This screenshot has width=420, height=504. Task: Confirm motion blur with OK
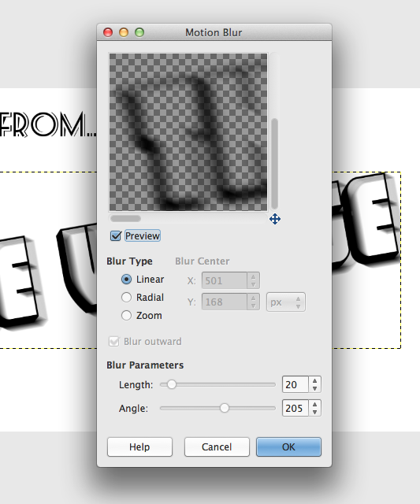click(288, 447)
